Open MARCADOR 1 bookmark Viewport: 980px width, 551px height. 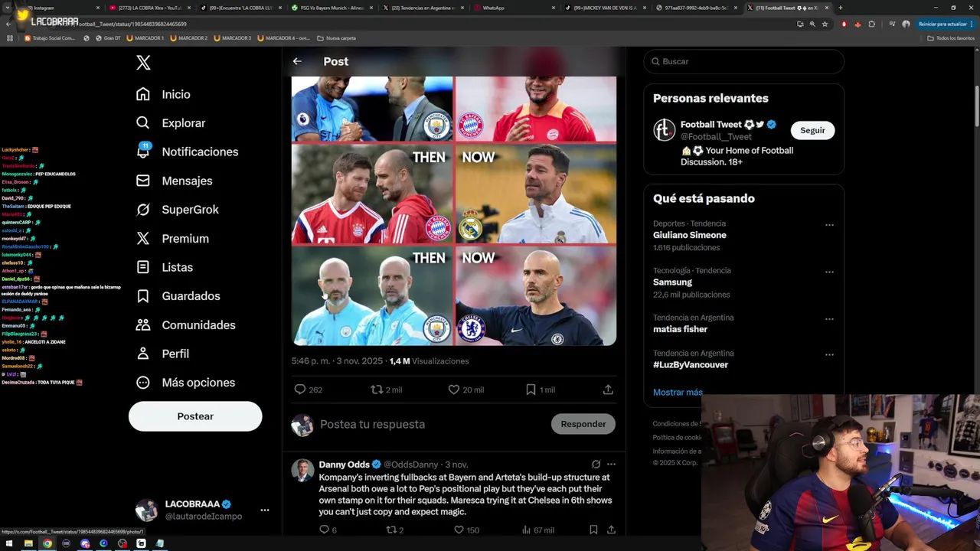coord(145,37)
